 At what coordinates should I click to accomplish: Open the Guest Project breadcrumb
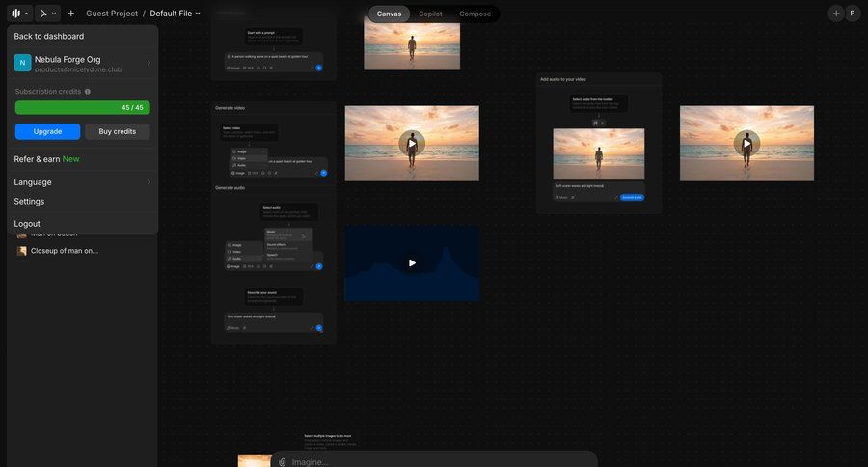click(x=112, y=14)
